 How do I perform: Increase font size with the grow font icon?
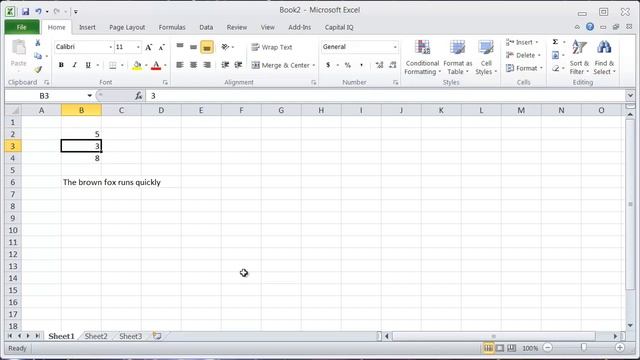(x=149, y=47)
